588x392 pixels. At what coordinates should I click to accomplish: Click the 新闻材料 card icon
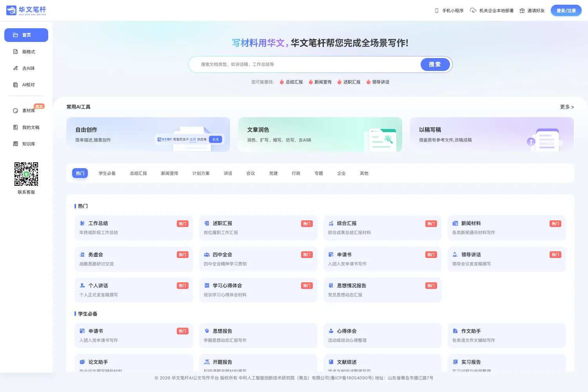pyautogui.click(x=455, y=223)
